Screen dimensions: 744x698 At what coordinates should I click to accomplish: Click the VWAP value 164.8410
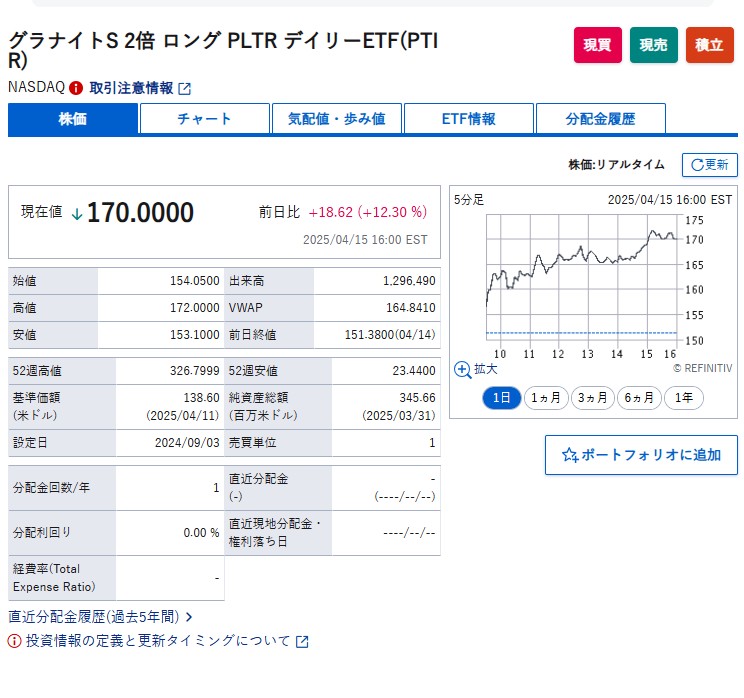[410, 308]
